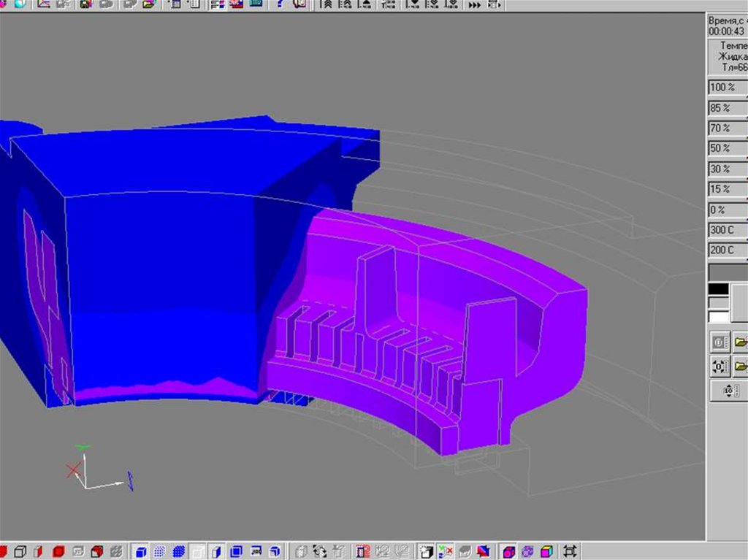The height and width of the screenshot is (560, 748).
Task: Click the black color swatch in side panel
Action: 718,289
